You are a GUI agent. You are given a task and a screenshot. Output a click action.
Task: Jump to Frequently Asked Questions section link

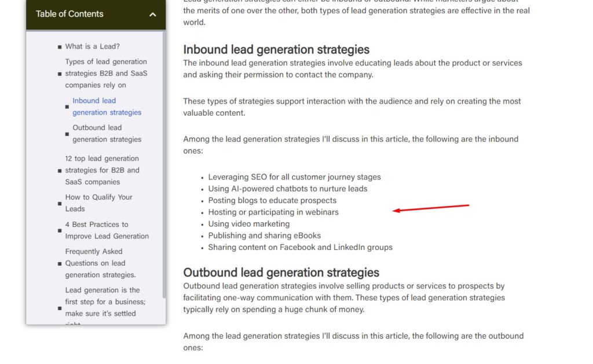100,263
